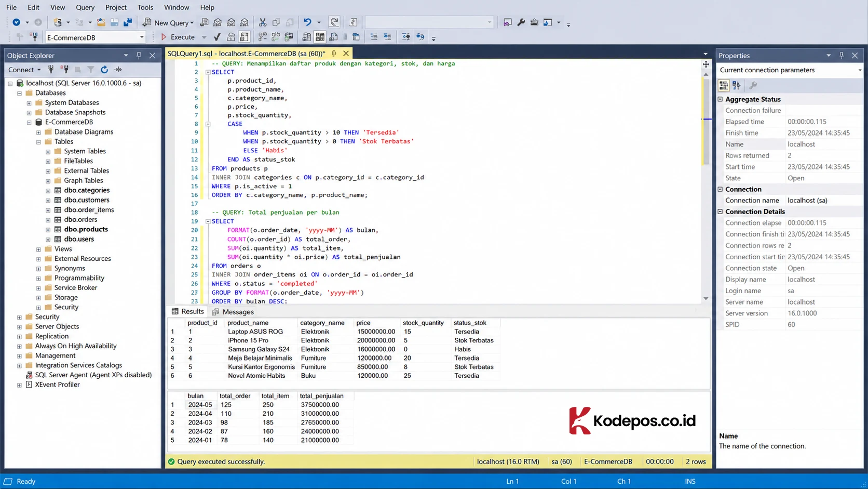The height and width of the screenshot is (489, 868).
Task: Click the Cut scissors icon
Action: (x=263, y=22)
